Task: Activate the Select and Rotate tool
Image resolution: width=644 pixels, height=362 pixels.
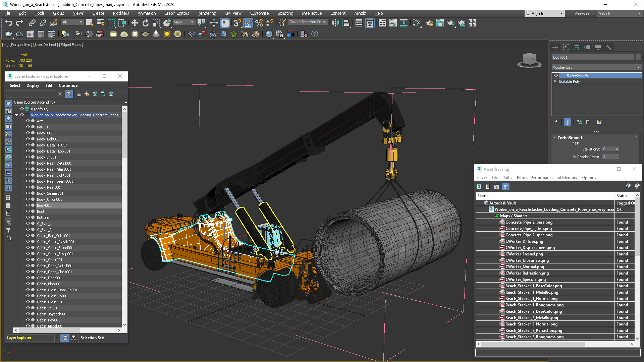Action: click(145, 23)
